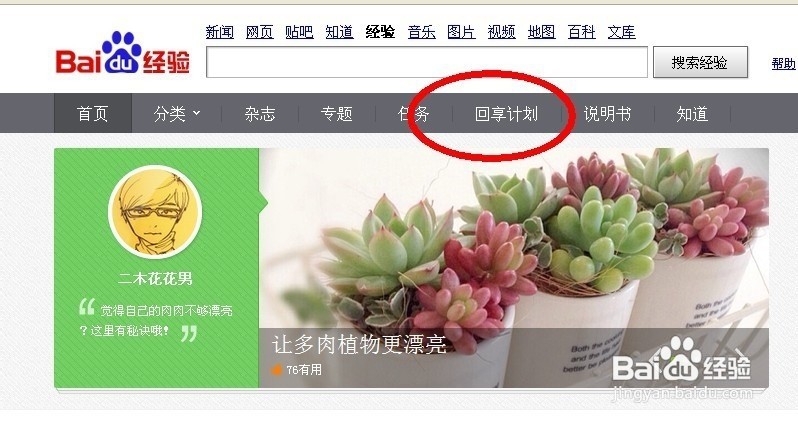Focus the search input field
The image size is (798, 421).
[x=426, y=62]
